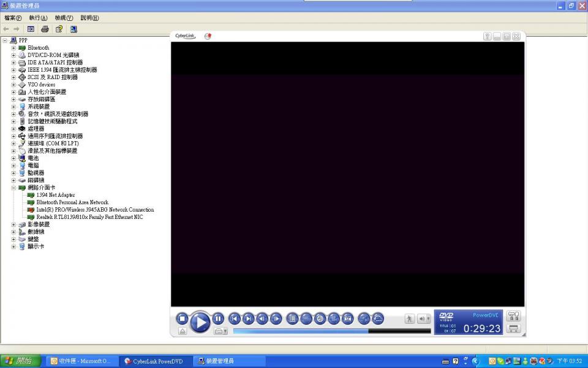
Task: Expand the IDE ATA/ATAPI 控制器 category
Action: [x=13, y=63]
